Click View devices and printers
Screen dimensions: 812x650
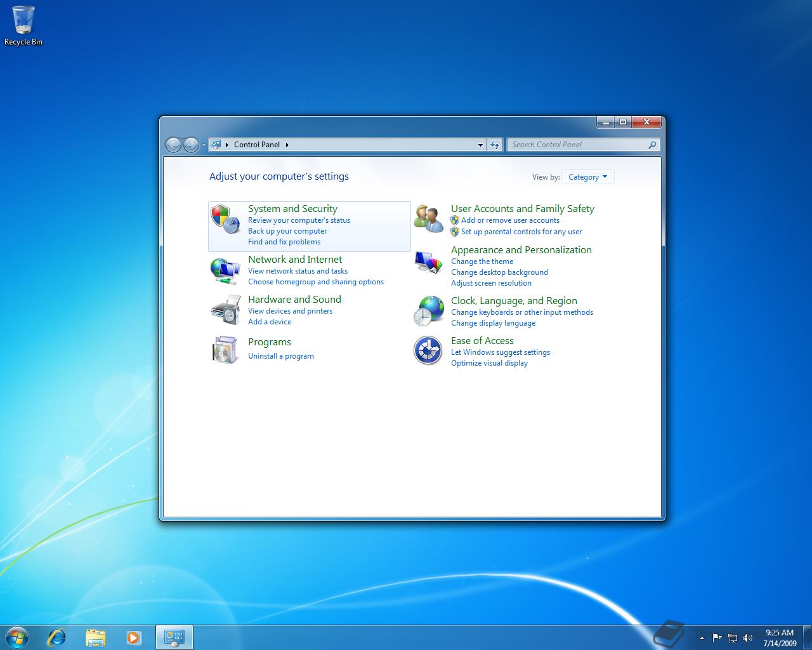(x=290, y=311)
